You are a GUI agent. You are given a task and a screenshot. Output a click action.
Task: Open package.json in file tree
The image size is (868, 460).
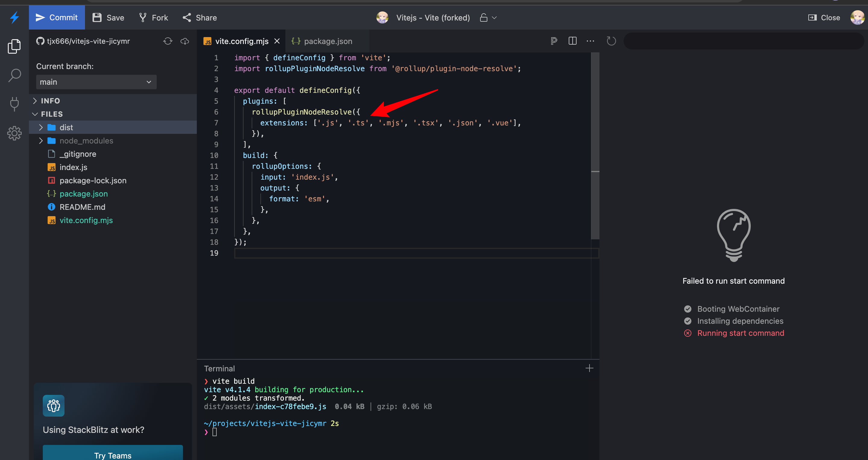click(113, 194)
